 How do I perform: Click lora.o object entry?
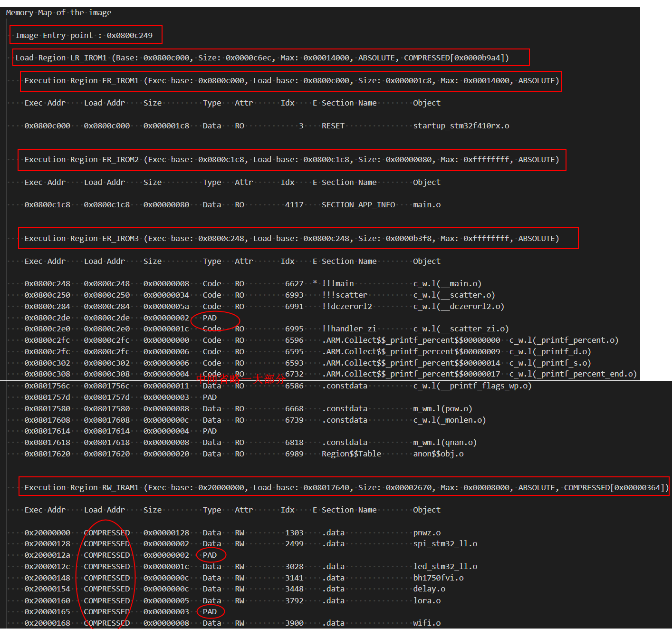tap(427, 601)
